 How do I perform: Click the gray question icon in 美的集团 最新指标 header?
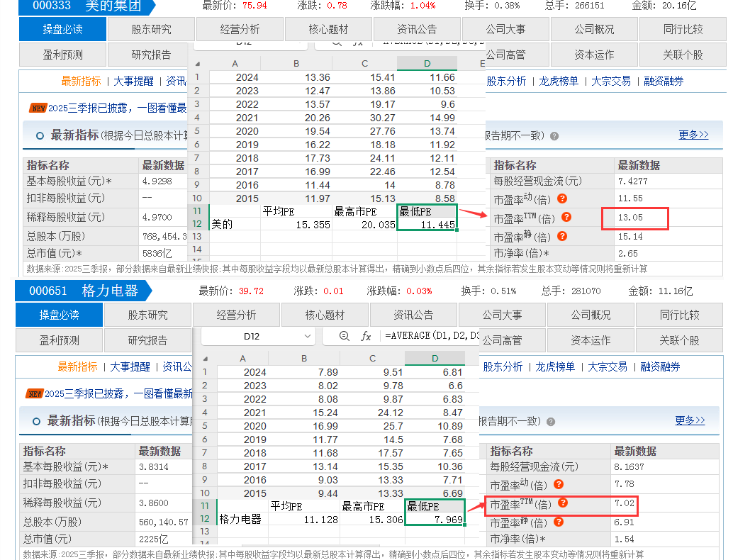(554, 136)
